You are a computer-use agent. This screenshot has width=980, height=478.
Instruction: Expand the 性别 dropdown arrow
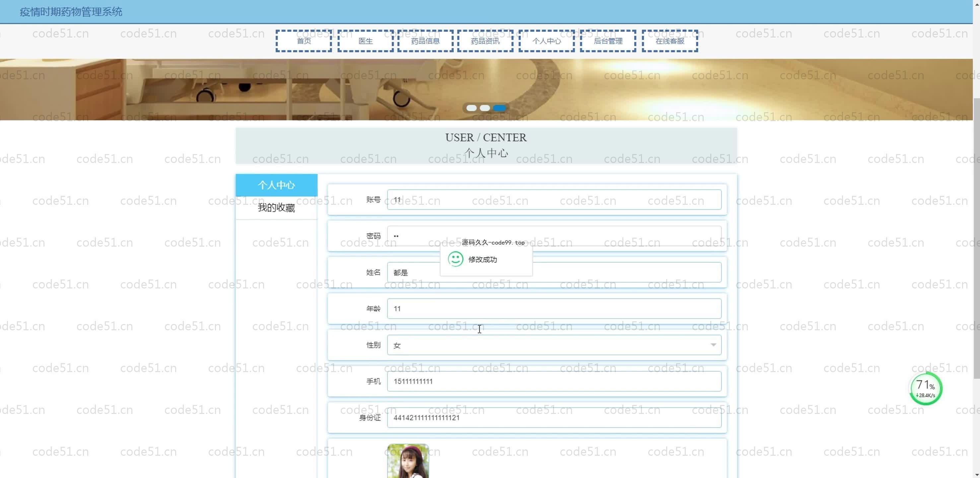click(x=713, y=345)
